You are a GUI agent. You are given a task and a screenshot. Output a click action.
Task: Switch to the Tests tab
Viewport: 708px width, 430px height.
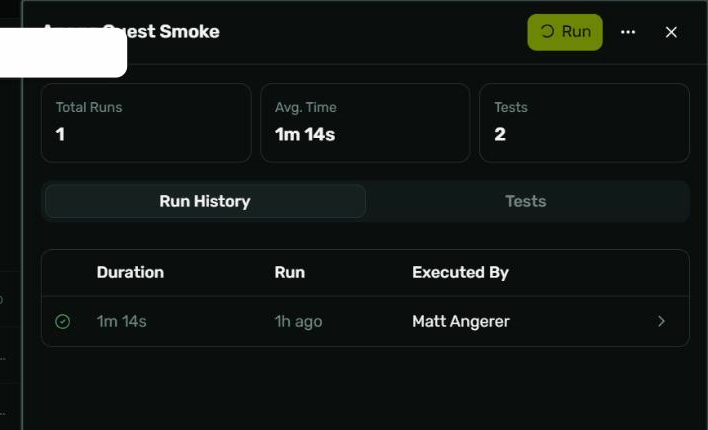pos(526,201)
